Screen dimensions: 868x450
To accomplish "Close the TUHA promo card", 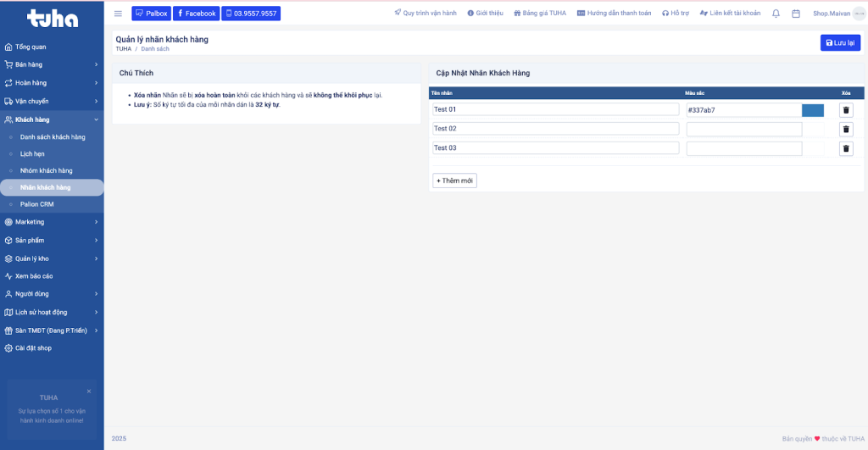I will [x=89, y=392].
